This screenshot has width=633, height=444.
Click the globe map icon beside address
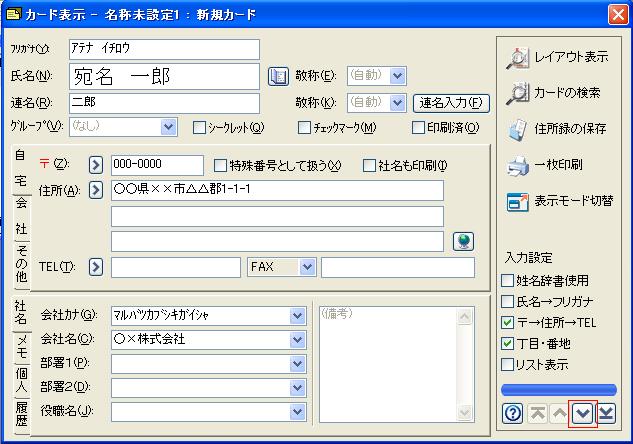coord(462,241)
